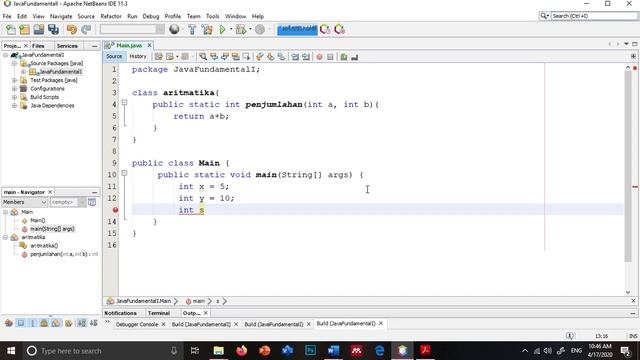Expand the Configurations tree node
The image size is (640, 360).
(x=14, y=89)
